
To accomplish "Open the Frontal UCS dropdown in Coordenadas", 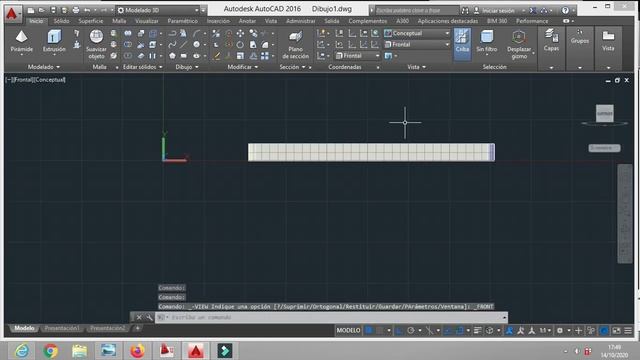I will pyautogui.click(x=358, y=56).
